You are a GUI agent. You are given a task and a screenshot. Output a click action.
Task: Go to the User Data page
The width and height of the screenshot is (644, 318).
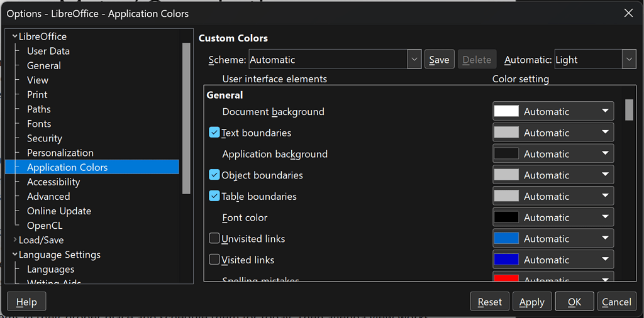48,51
